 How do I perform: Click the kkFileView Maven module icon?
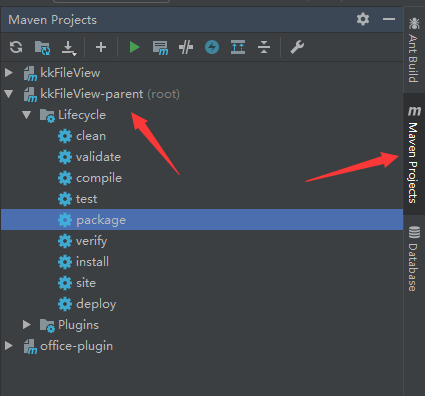tap(30, 73)
